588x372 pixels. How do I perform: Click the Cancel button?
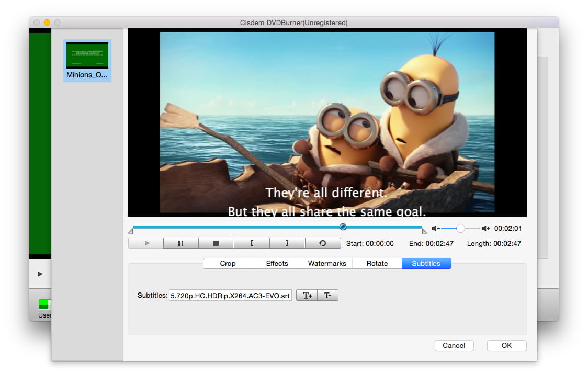(x=454, y=346)
